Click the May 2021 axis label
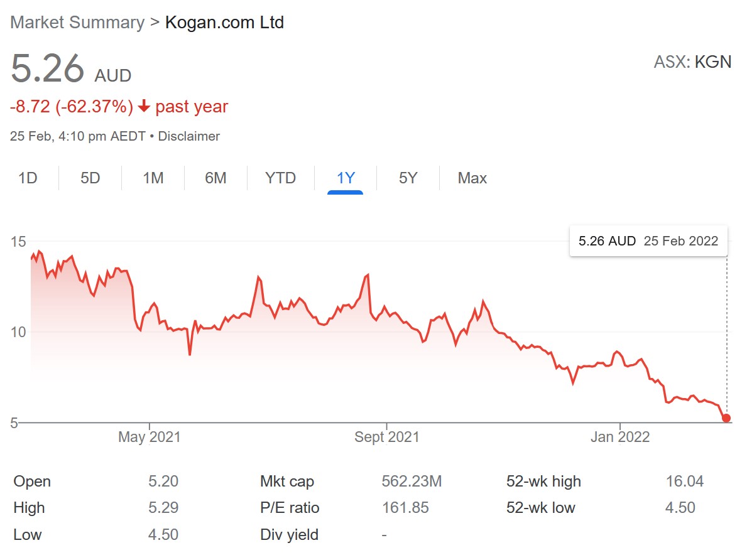The image size is (742, 560). pos(149,436)
